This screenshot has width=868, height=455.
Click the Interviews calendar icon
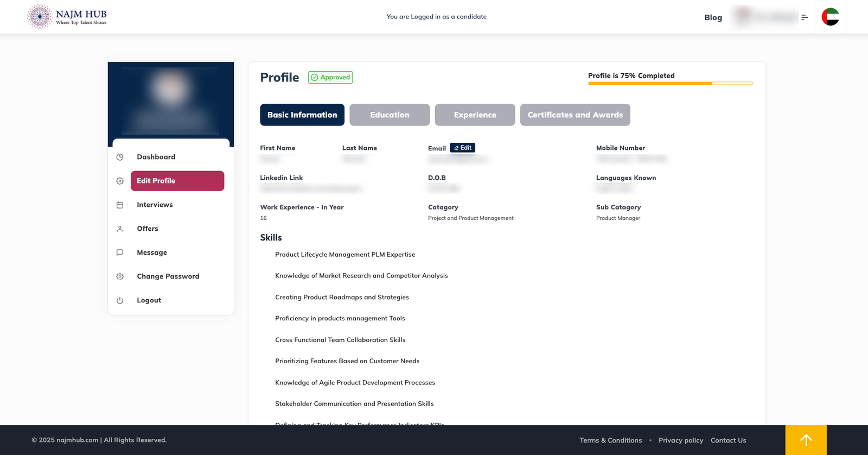point(120,205)
